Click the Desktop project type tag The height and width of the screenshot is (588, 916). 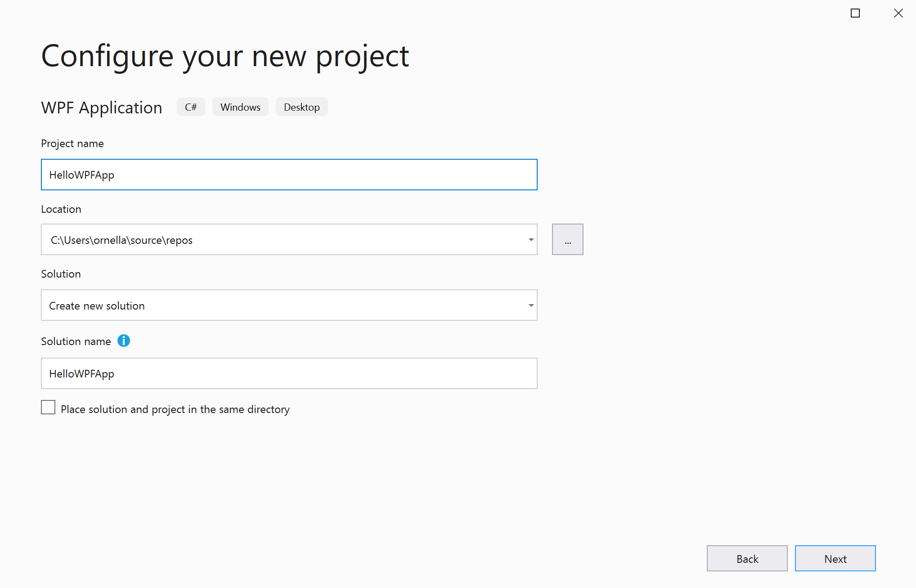click(x=301, y=107)
